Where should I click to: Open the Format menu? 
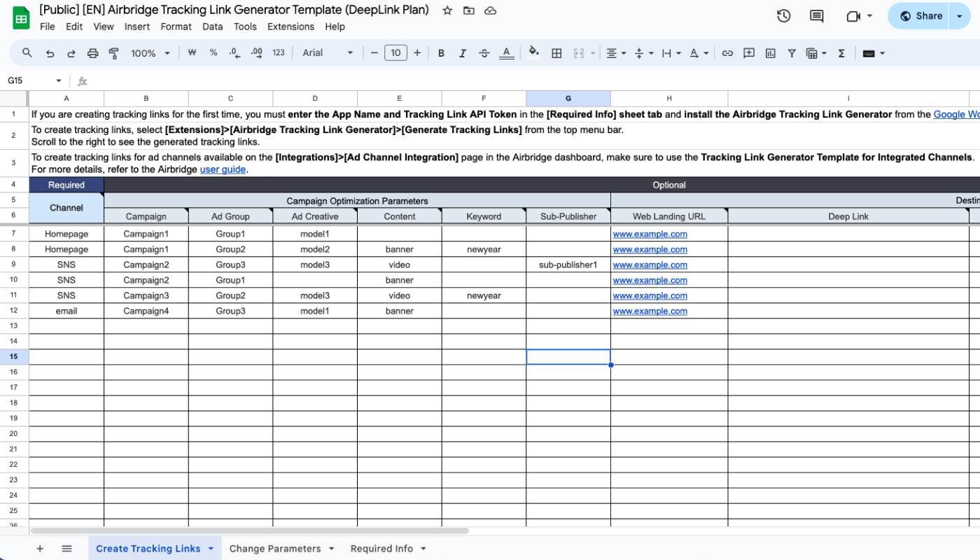(x=176, y=27)
